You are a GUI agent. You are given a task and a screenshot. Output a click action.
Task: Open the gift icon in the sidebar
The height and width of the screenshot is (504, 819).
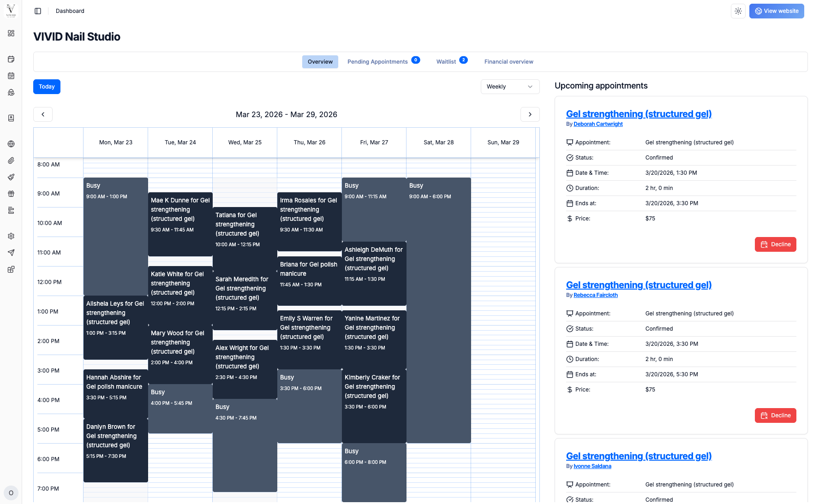tap(11, 194)
